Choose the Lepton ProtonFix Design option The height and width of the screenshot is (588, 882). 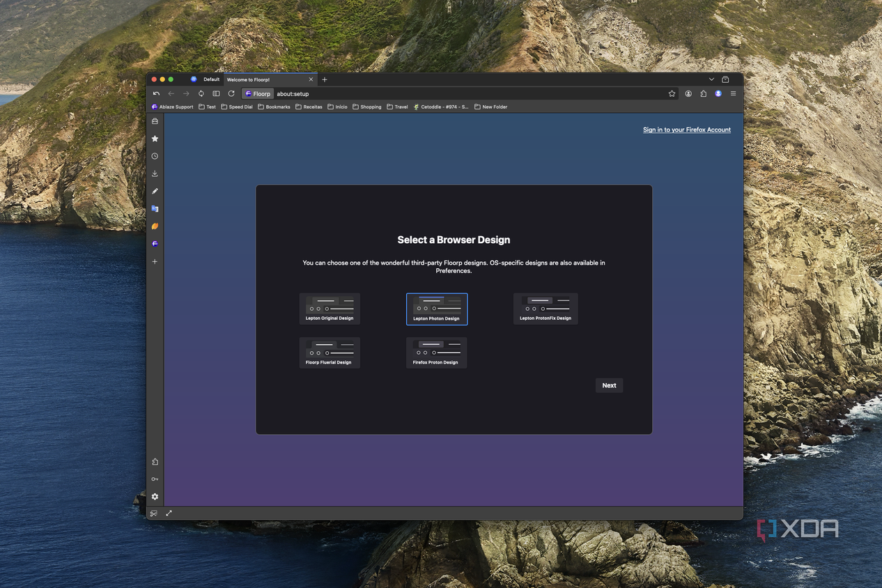point(546,309)
